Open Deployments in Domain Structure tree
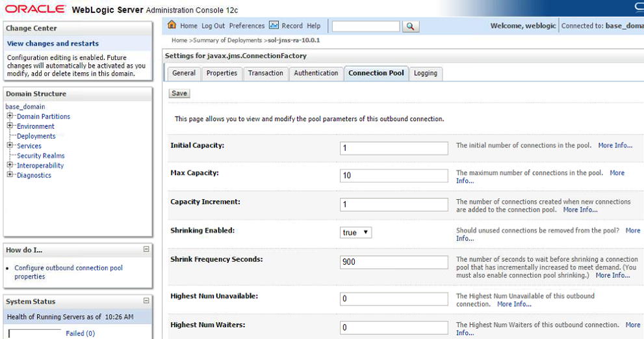The height and width of the screenshot is (339, 644). (x=36, y=136)
